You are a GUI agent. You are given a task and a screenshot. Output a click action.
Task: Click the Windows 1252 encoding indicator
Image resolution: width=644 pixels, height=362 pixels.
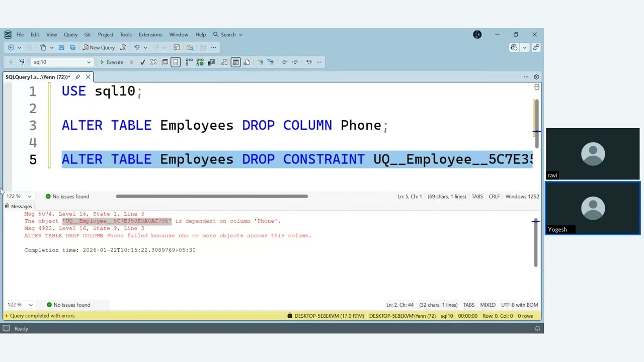pyautogui.click(x=522, y=197)
